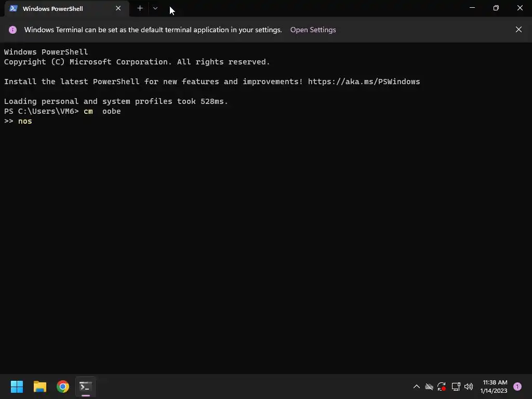Open a new terminal tab with plus
532x399 pixels.
140,8
